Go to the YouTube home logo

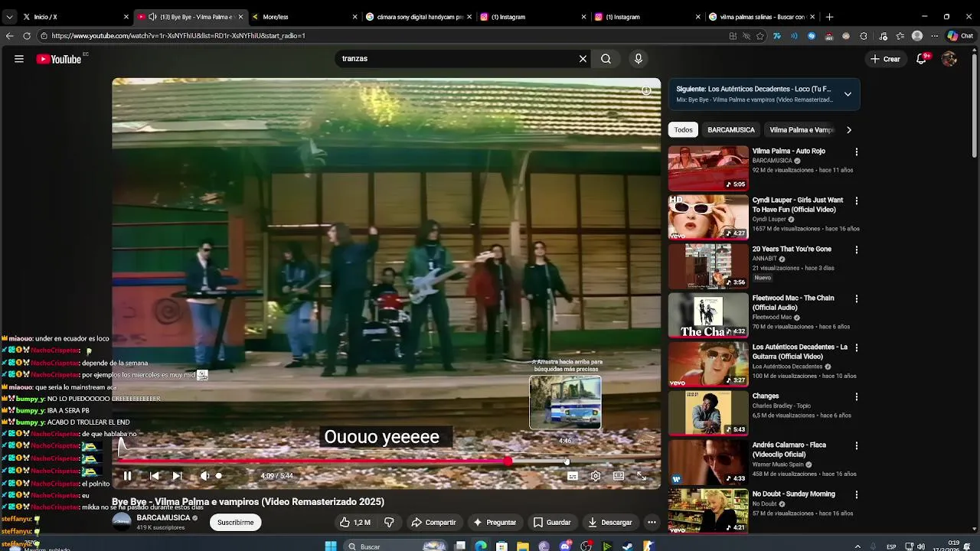59,59
